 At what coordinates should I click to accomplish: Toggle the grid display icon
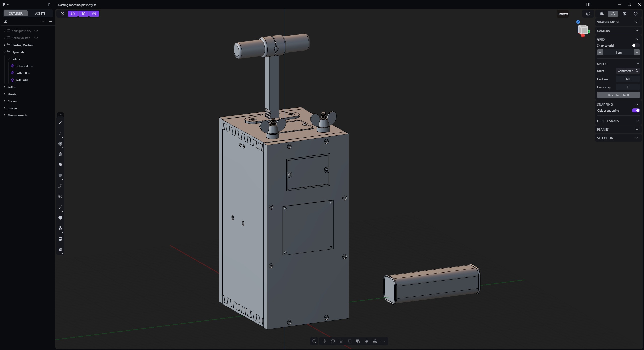click(x=602, y=14)
